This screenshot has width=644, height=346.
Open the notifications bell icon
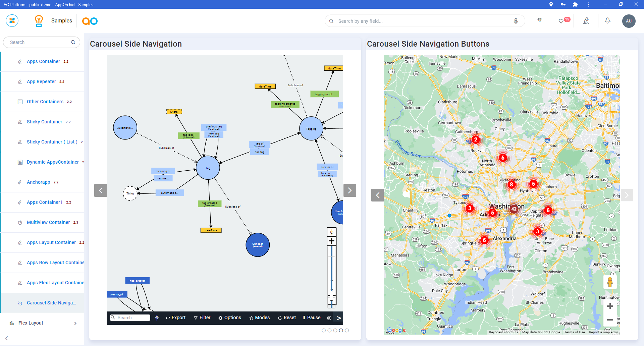(x=607, y=21)
